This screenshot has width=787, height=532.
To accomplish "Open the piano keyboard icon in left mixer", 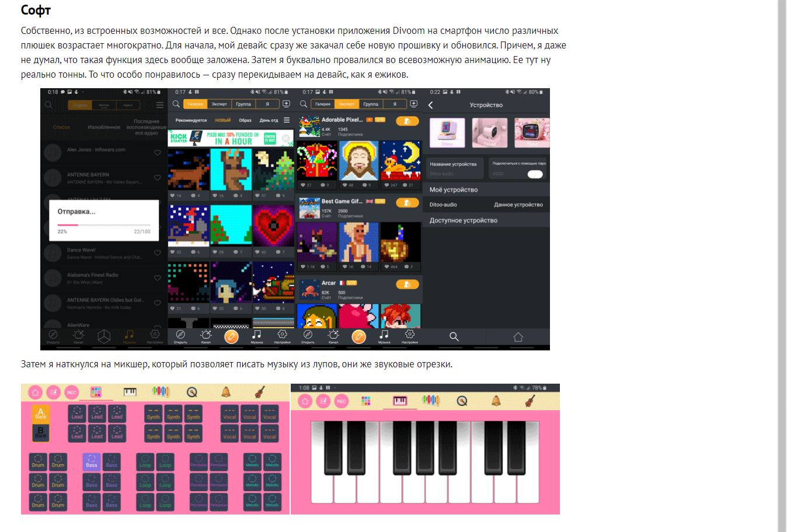I will coord(130,392).
